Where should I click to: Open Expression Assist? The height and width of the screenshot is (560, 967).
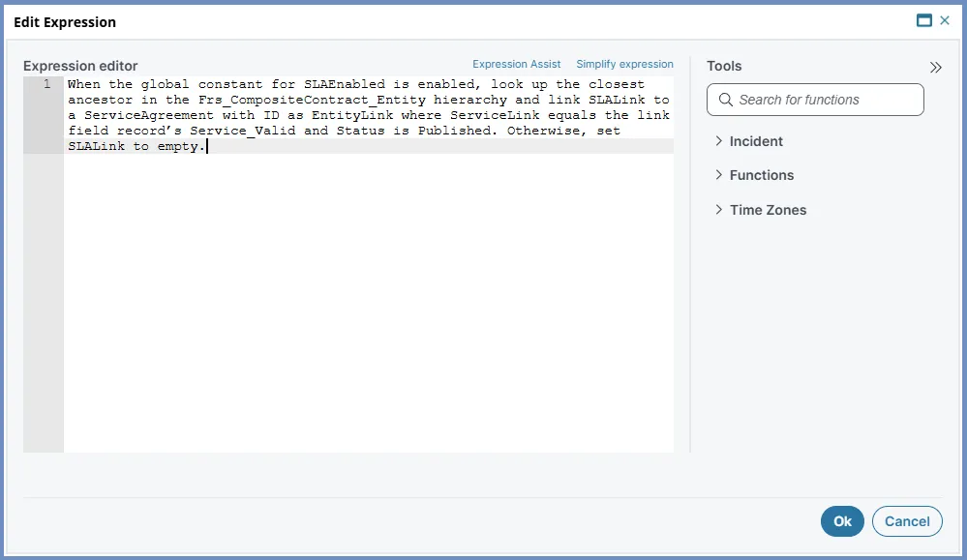point(516,64)
